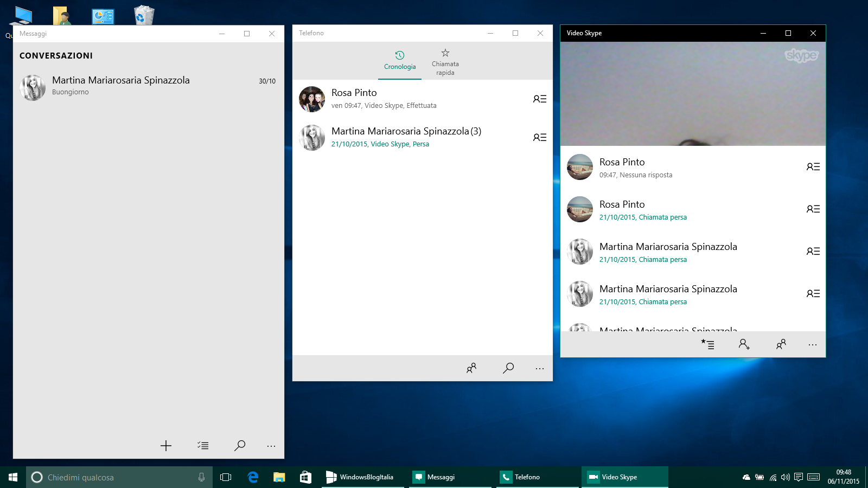Open Action Center notifications icon
Image resolution: width=868 pixels, height=488 pixels.
[799, 477]
